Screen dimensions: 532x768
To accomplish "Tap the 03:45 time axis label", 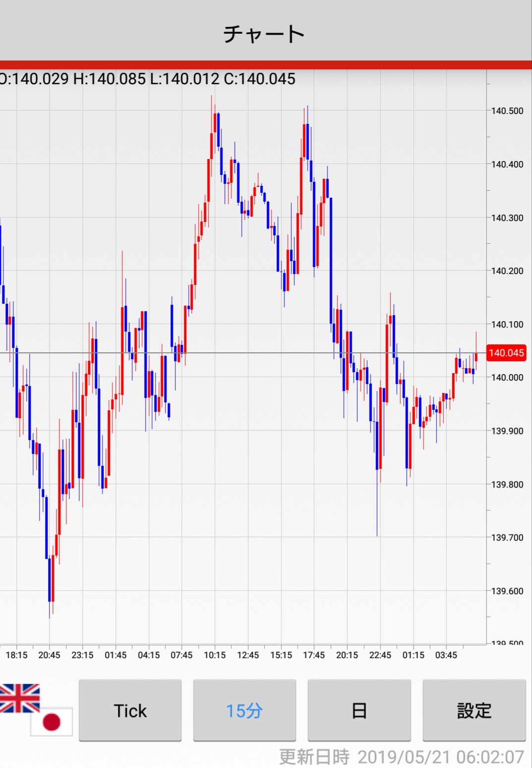I will pyautogui.click(x=446, y=655).
